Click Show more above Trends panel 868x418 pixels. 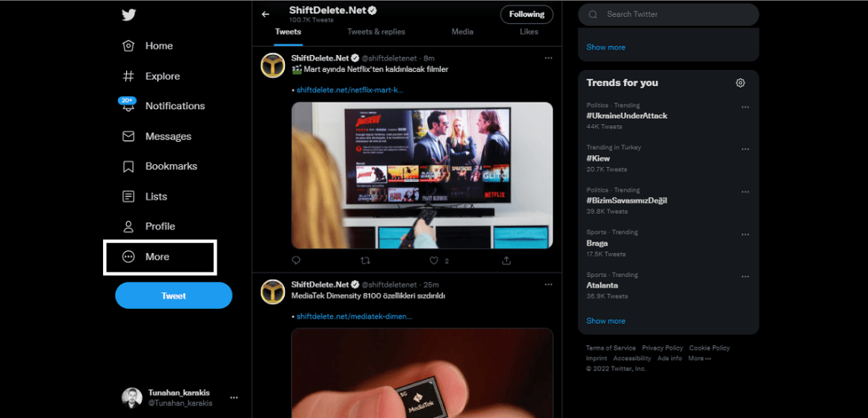tap(605, 47)
